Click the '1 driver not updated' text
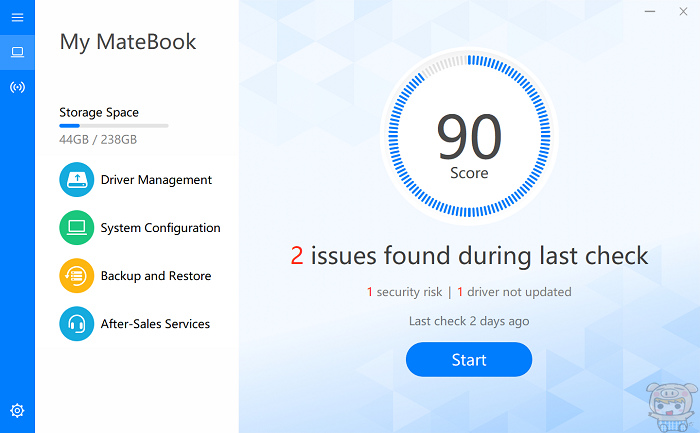The height and width of the screenshot is (433, 700). click(514, 292)
